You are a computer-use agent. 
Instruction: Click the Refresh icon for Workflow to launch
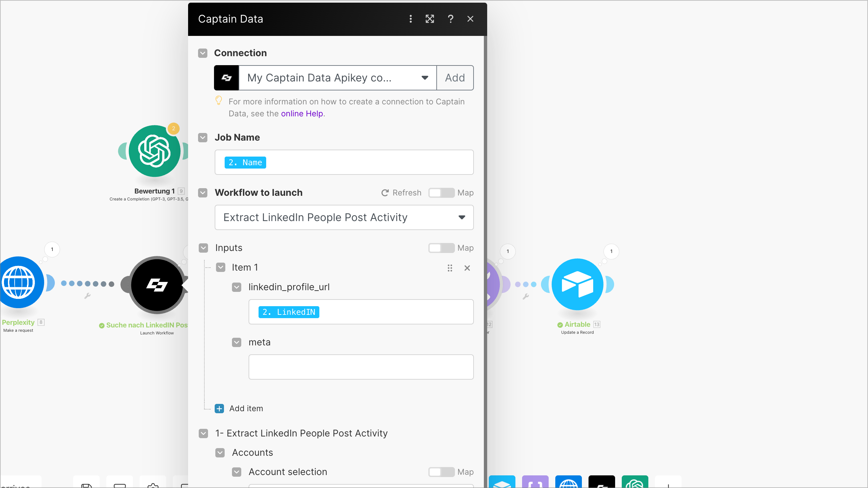(x=385, y=193)
